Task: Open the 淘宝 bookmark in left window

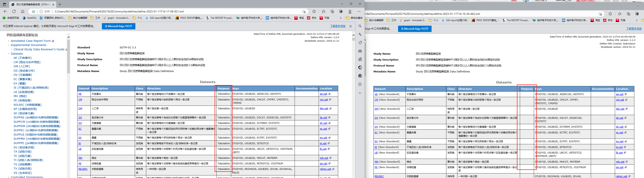Action: (299, 18)
